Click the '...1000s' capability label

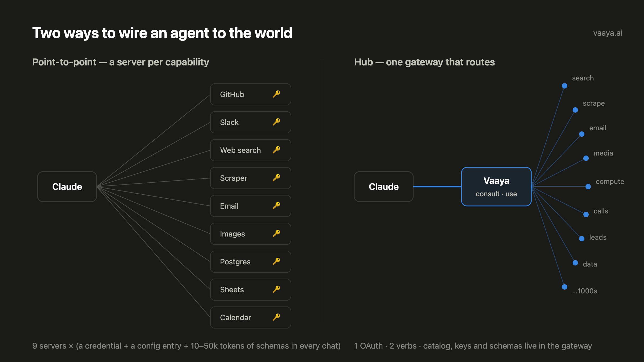click(x=585, y=291)
